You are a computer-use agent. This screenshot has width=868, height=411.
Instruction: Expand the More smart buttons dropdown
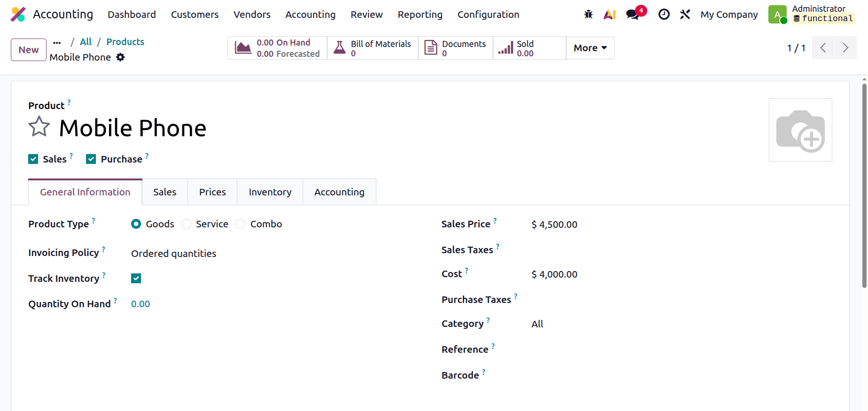590,48
